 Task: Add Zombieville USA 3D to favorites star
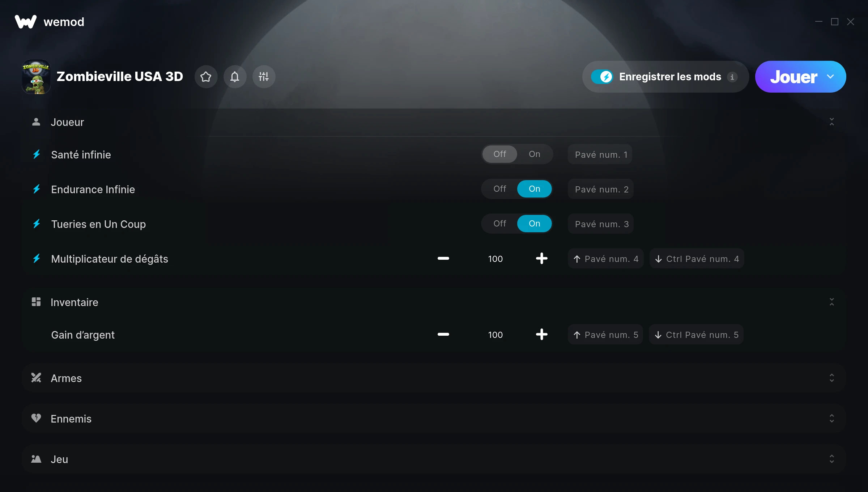pos(206,77)
